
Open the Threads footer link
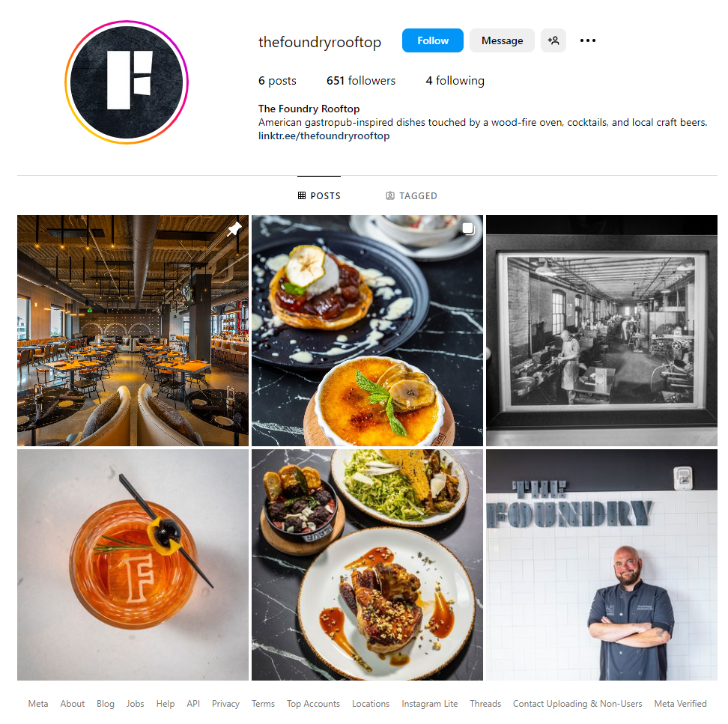(x=485, y=704)
